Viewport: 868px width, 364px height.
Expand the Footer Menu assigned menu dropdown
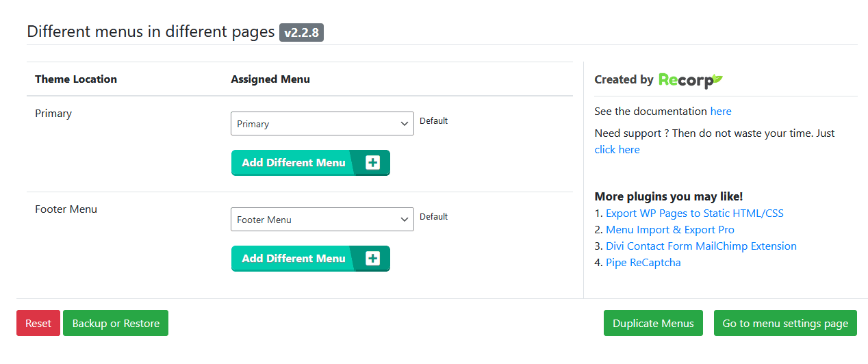coord(322,220)
